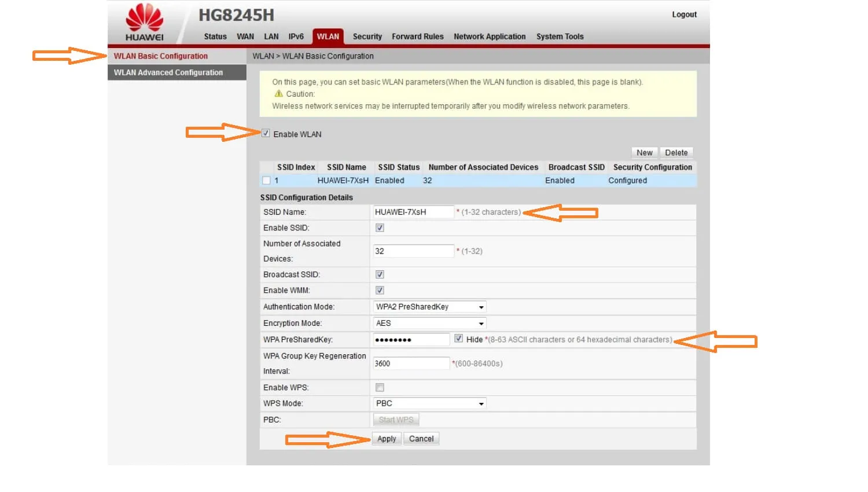The height and width of the screenshot is (492, 868).
Task: Select WLAN Advanced Configuration in sidebar
Action: 177,72
